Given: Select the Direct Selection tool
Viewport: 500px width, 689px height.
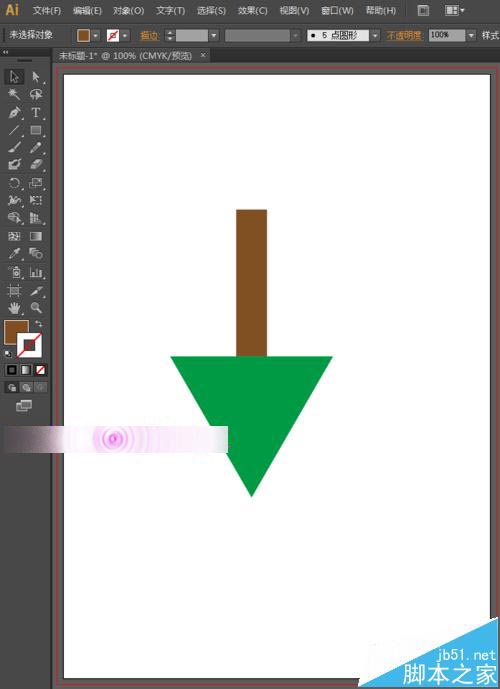Looking at the screenshot, I should [36, 76].
